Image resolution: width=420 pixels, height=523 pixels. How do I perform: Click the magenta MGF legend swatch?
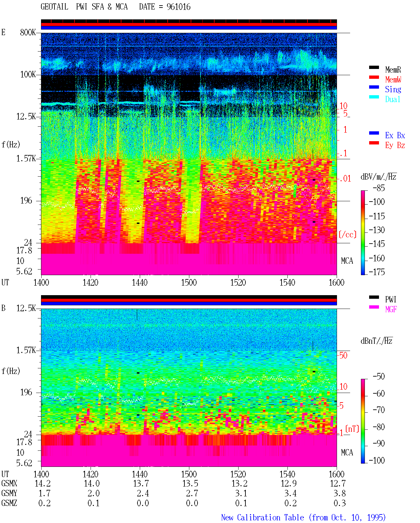point(374,307)
